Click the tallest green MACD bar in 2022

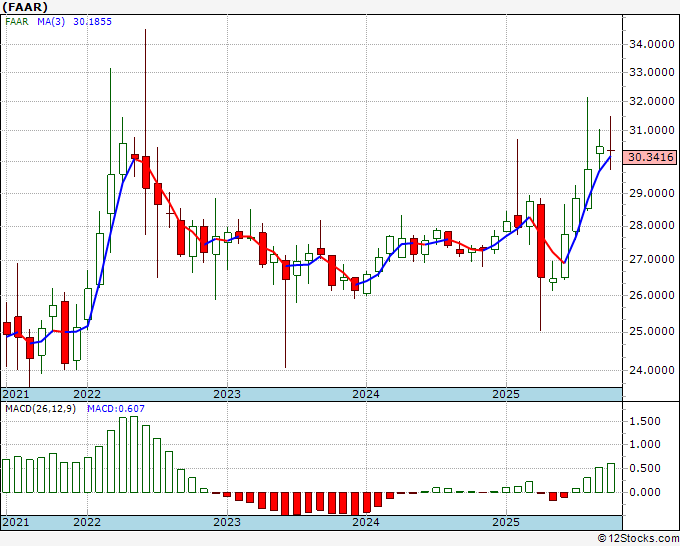click(x=134, y=454)
